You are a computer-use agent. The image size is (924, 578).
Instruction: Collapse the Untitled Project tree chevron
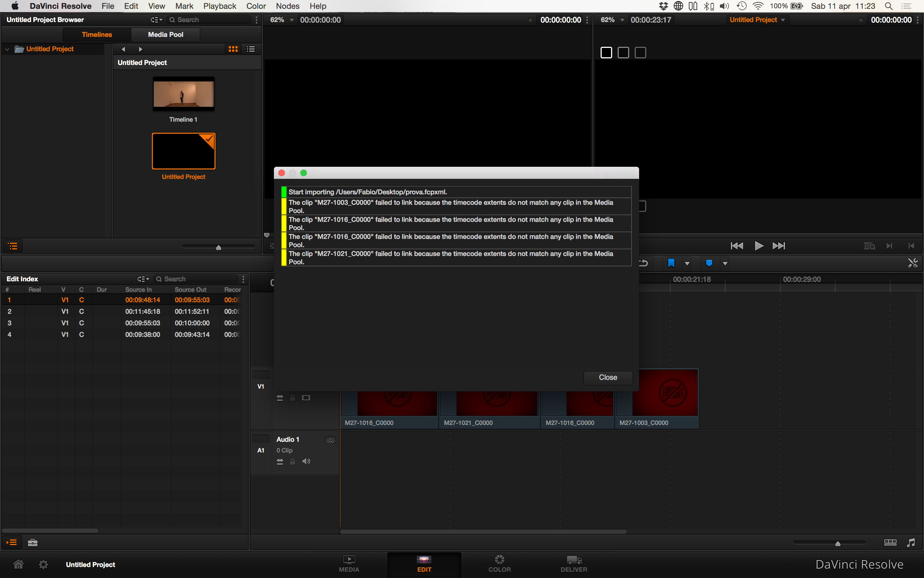pos(7,49)
